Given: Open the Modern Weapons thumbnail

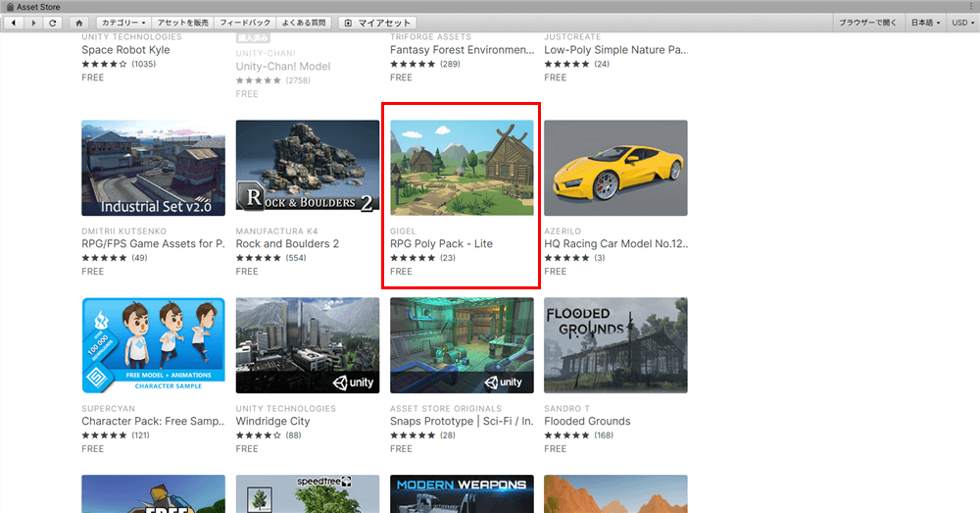Looking at the screenshot, I should (x=462, y=493).
